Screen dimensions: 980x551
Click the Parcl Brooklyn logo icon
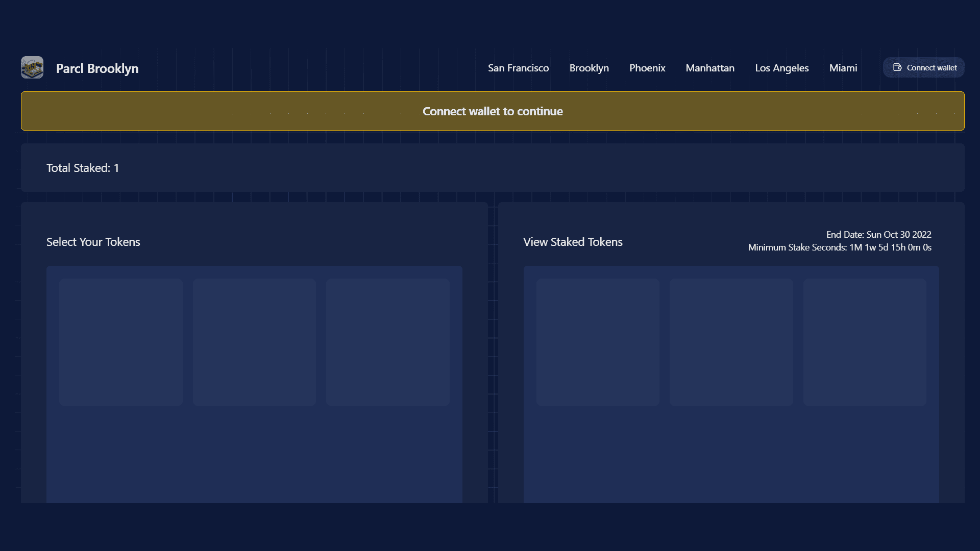(x=32, y=67)
